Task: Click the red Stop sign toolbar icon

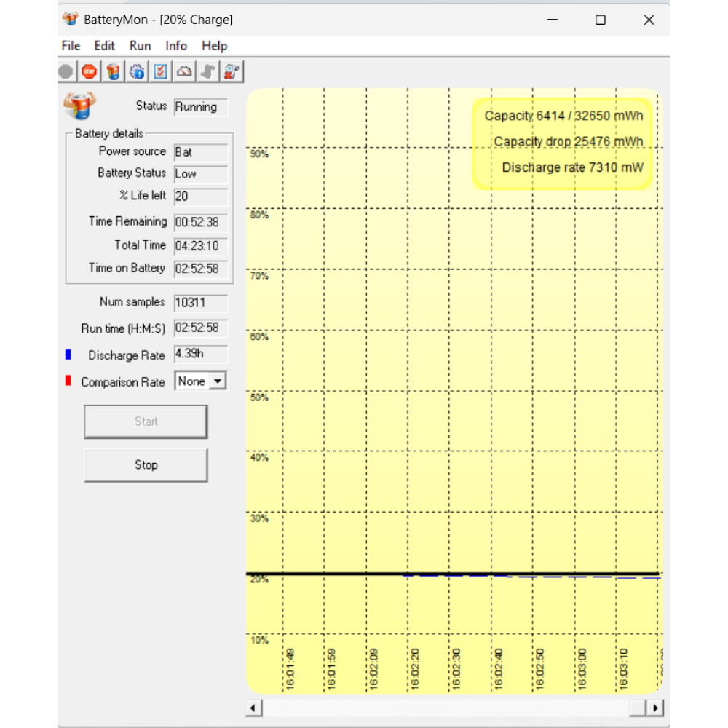Action: coord(89,71)
